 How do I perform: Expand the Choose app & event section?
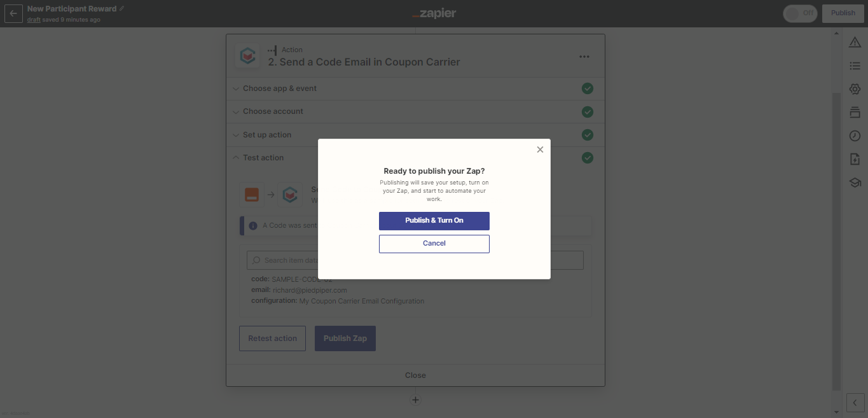pyautogui.click(x=280, y=88)
